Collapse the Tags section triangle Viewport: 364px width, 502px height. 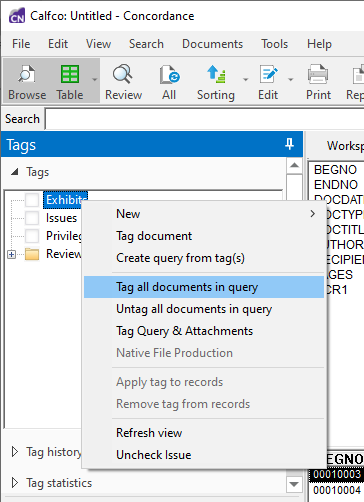15,172
